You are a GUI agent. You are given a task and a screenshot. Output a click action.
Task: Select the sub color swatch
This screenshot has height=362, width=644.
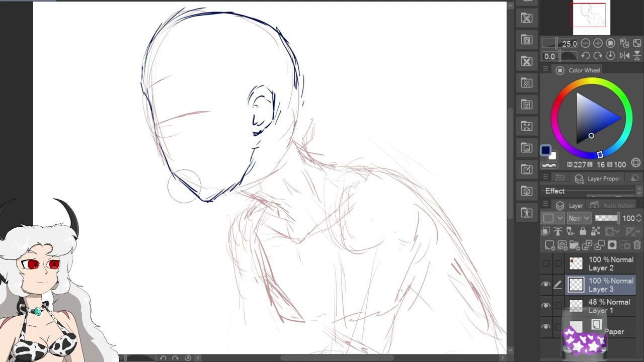click(x=552, y=156)
